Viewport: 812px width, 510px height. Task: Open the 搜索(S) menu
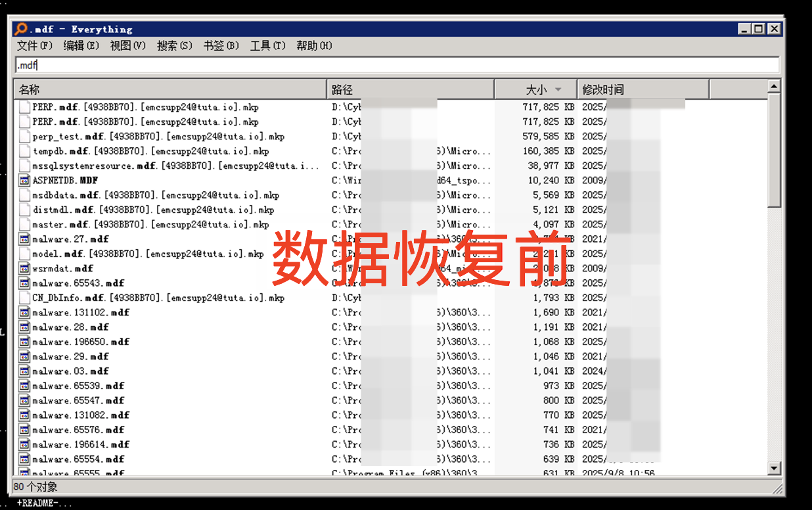(174, 45)
